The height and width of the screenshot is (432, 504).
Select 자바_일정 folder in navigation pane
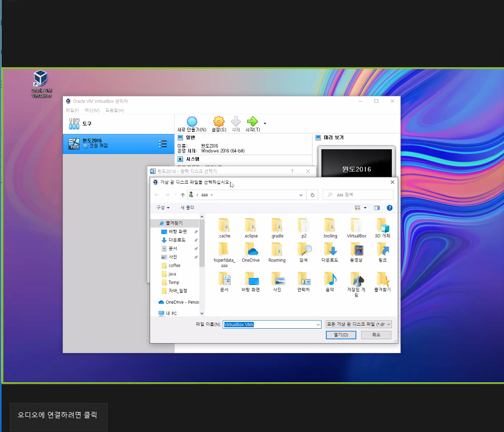[x=177, y=291]
